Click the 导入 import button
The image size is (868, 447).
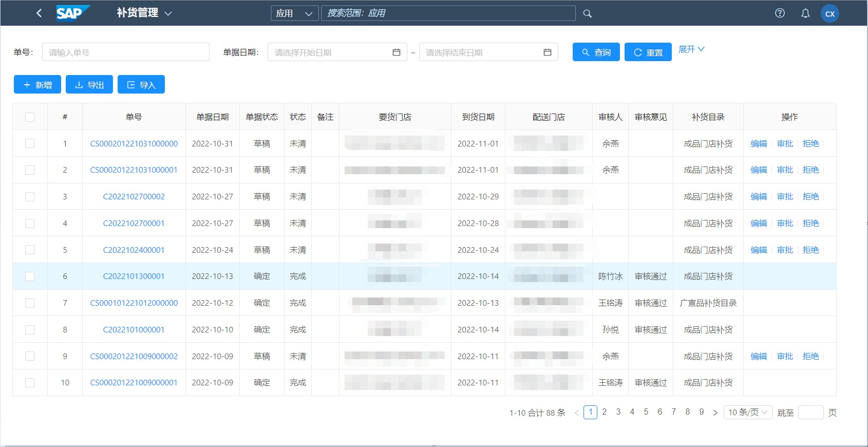[141, 84]
